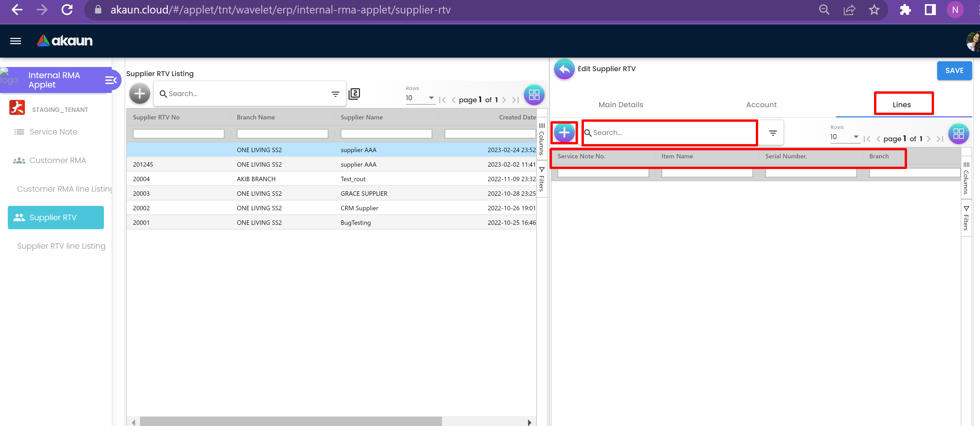Click the filter icon beside Lines search
This screenshot has height=426, width=980.
point(773,133)
